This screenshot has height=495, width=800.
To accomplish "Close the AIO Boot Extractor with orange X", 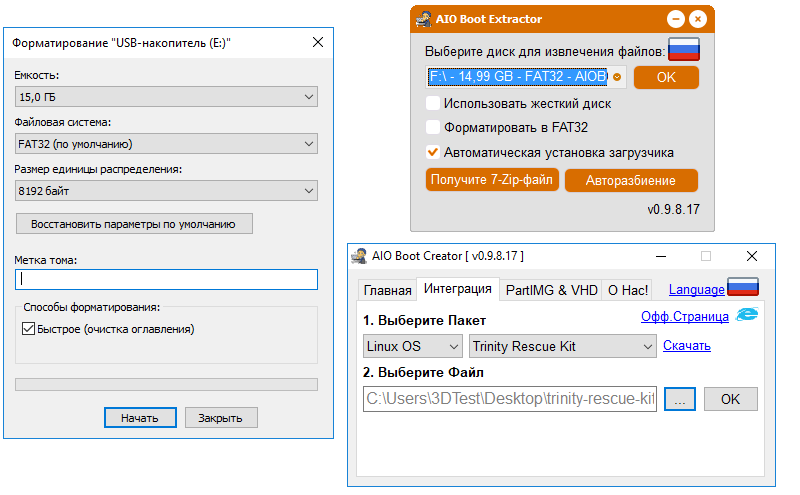I will click(x=697, y=19).
